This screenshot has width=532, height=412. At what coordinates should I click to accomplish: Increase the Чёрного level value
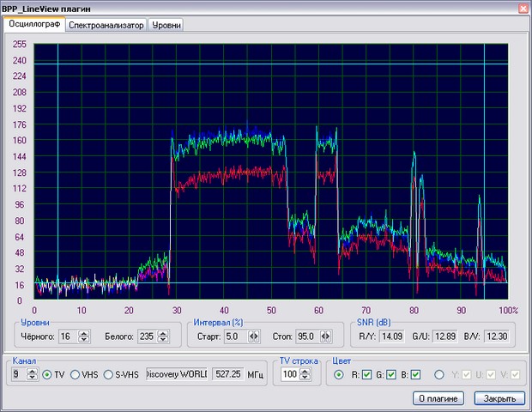point(84,333)
